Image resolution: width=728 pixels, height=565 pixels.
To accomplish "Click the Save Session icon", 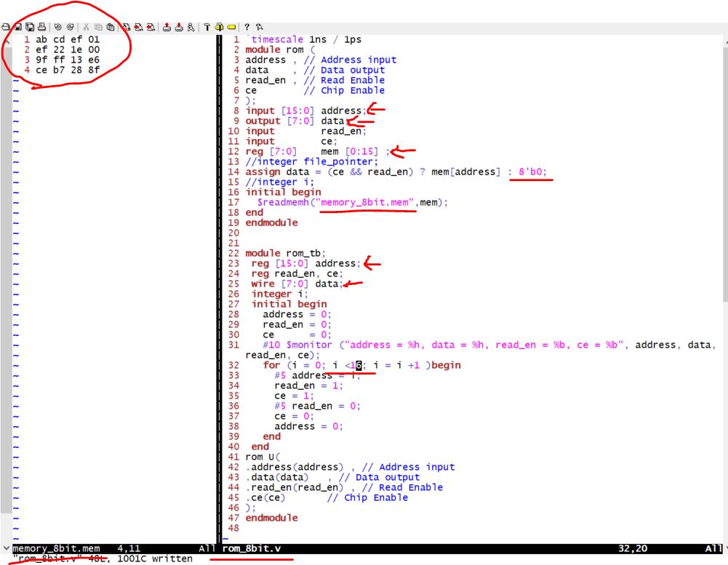I will (x=179, y=28).
